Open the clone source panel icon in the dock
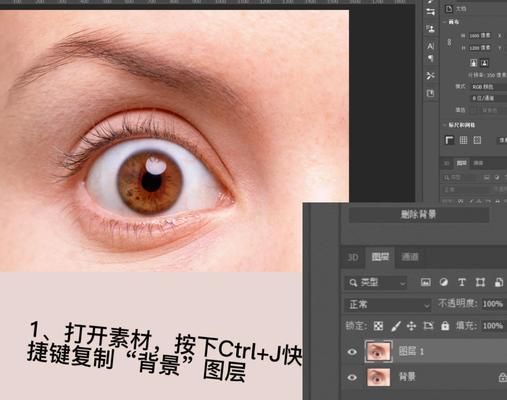Image resolution: width=507 pixels, height=400 pixels. coord(430,29)
